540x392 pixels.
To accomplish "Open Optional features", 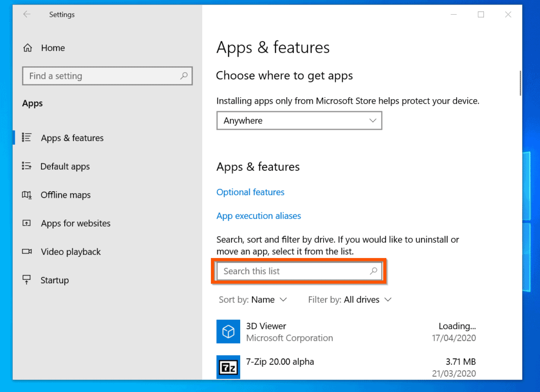I will (x=250, y=192).
